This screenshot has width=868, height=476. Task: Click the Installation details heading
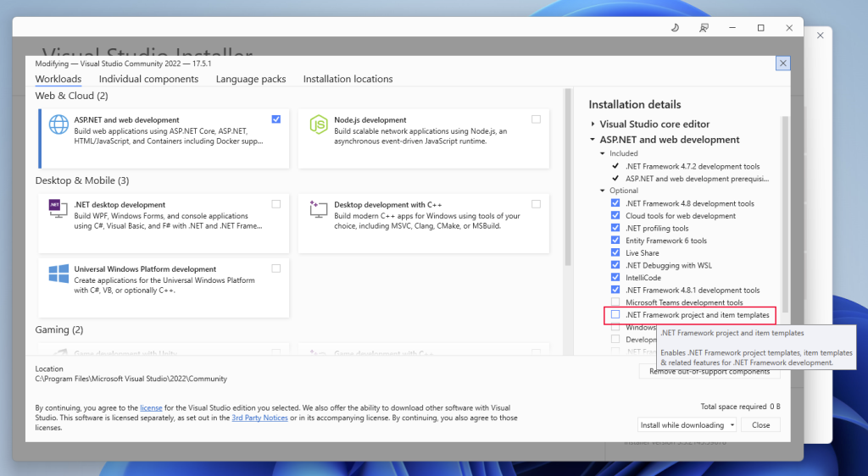(x=634, y=104)
